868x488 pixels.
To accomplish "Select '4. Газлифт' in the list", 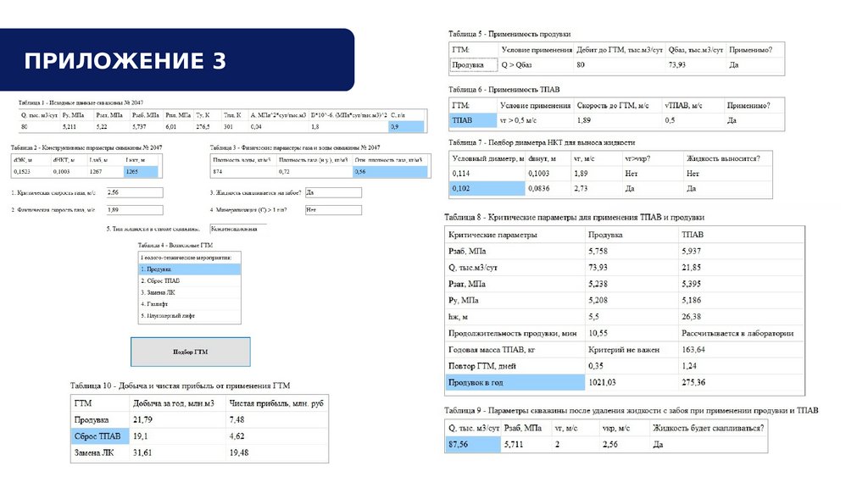I will coord(189,304).
